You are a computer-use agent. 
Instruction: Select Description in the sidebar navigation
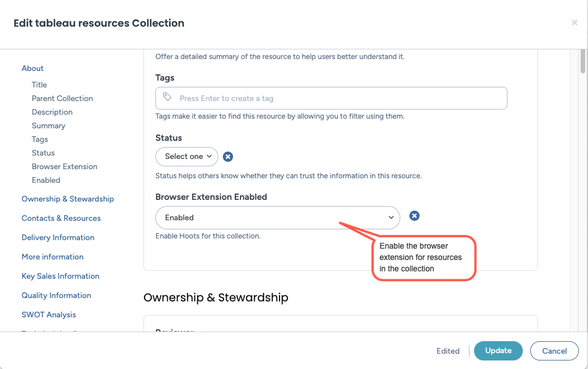pyautogui.click(x=52, y=112)
